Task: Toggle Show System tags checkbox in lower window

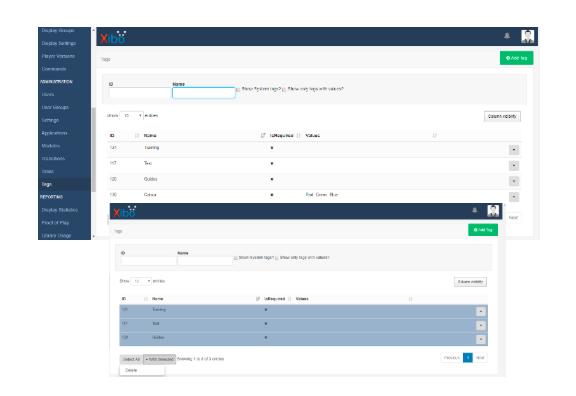Action: pos(236,258)
